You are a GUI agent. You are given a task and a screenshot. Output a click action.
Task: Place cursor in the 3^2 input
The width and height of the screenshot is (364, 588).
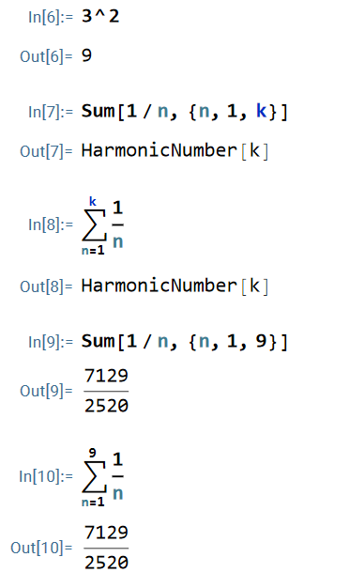click(100, 16)
